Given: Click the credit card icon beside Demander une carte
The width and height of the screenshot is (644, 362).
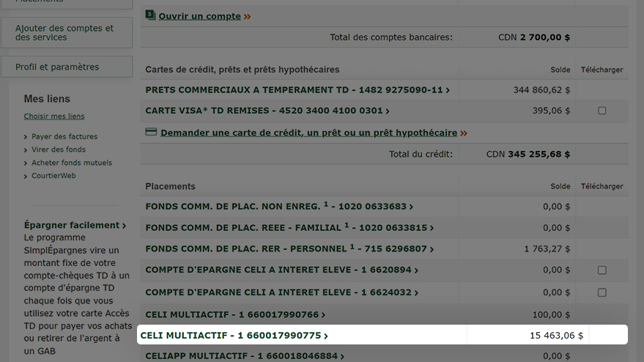Looking at the screenshot, I should [x=151, y=132].
